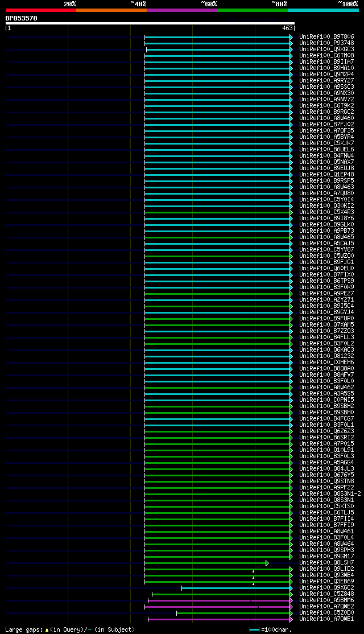Click the arrowhead ending UniRef100_Q8LSH7 alignment

pyautogui.click(x=267, y=563)
